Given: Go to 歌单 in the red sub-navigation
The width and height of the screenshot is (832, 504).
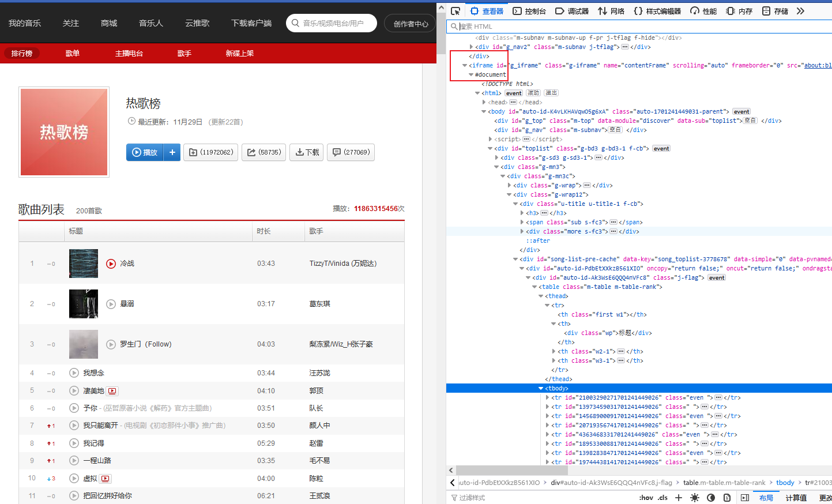Looking at the screenshot, I should [73, 53].
